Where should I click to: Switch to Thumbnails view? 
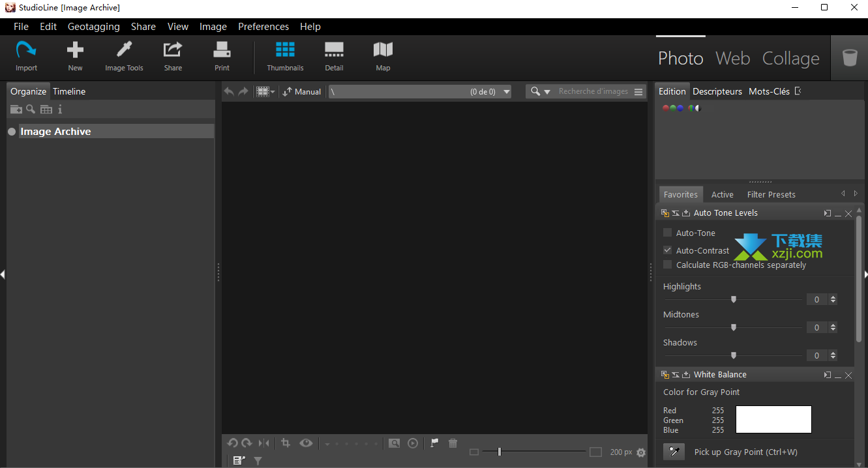pos(285,56)
